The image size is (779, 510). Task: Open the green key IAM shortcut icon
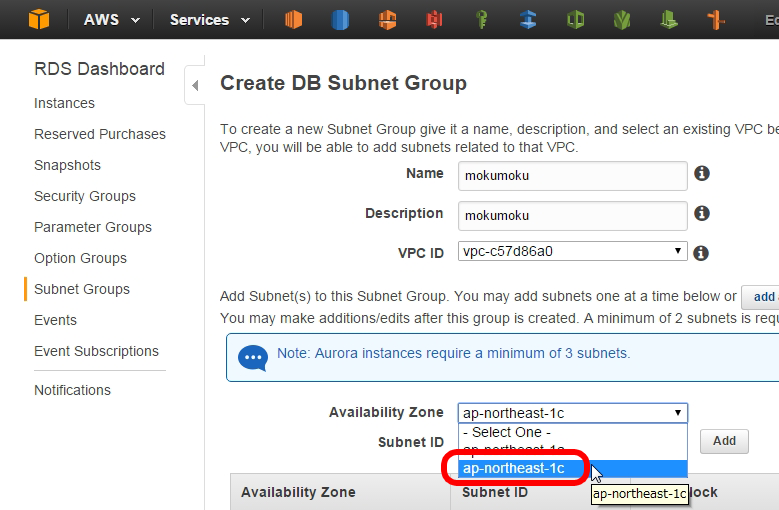tap(481, 19)
